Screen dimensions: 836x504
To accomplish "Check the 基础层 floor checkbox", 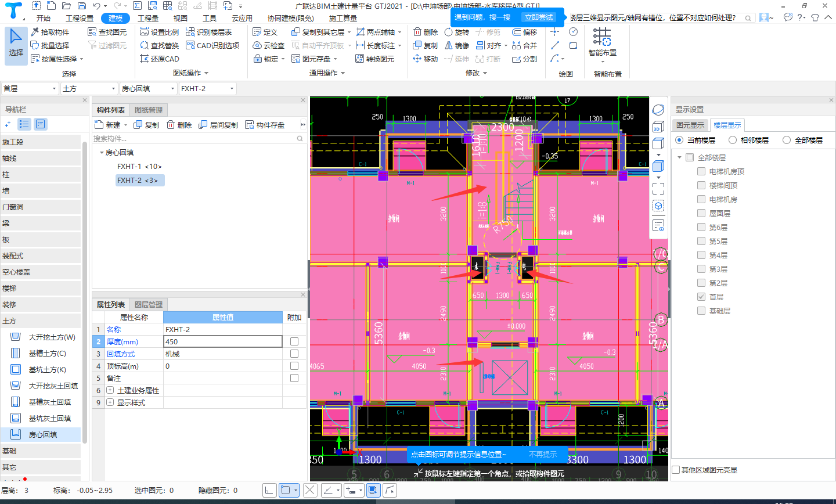I will (701, 311).
